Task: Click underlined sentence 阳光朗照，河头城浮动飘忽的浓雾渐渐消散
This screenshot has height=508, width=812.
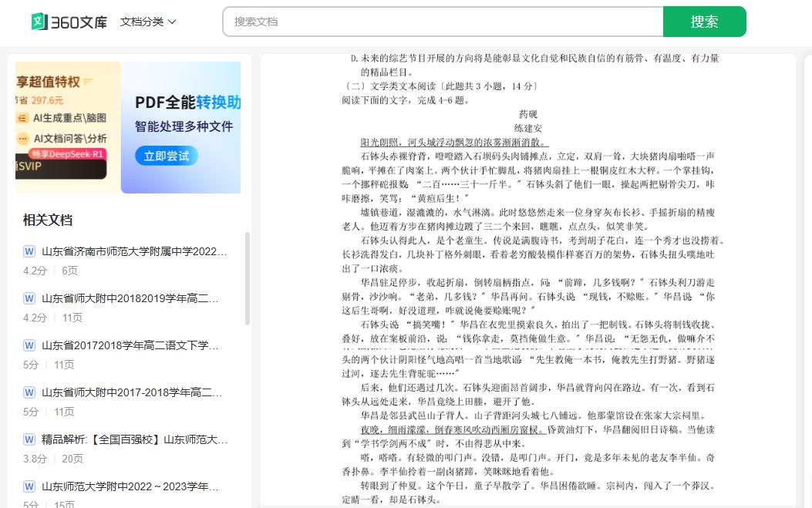Action: pyautogui.click(x=454, y=143)
